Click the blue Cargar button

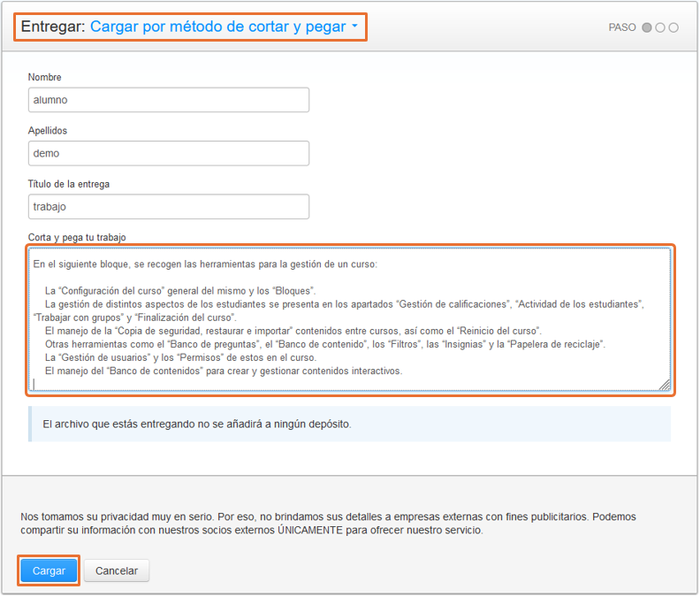click(x=49, y=570)
